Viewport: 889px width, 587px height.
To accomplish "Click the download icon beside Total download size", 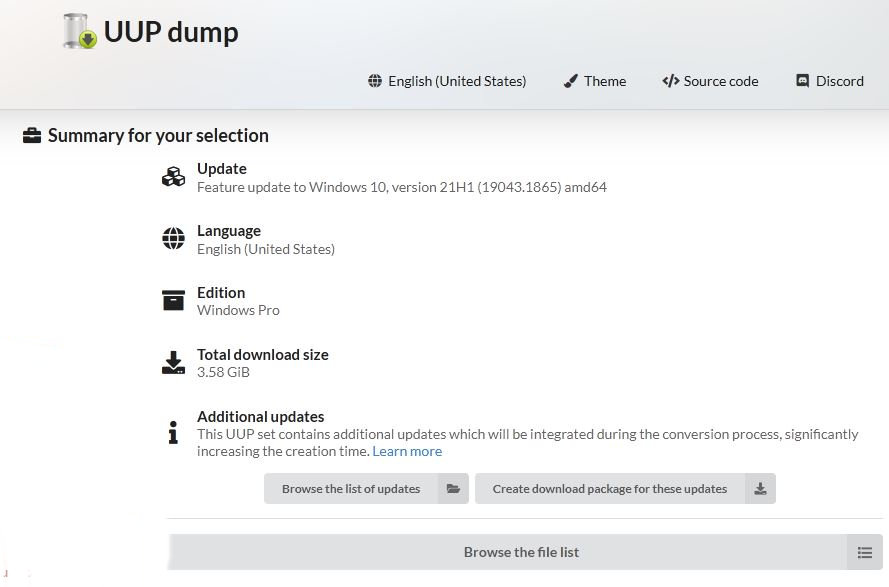I will [x=173, y=362].
